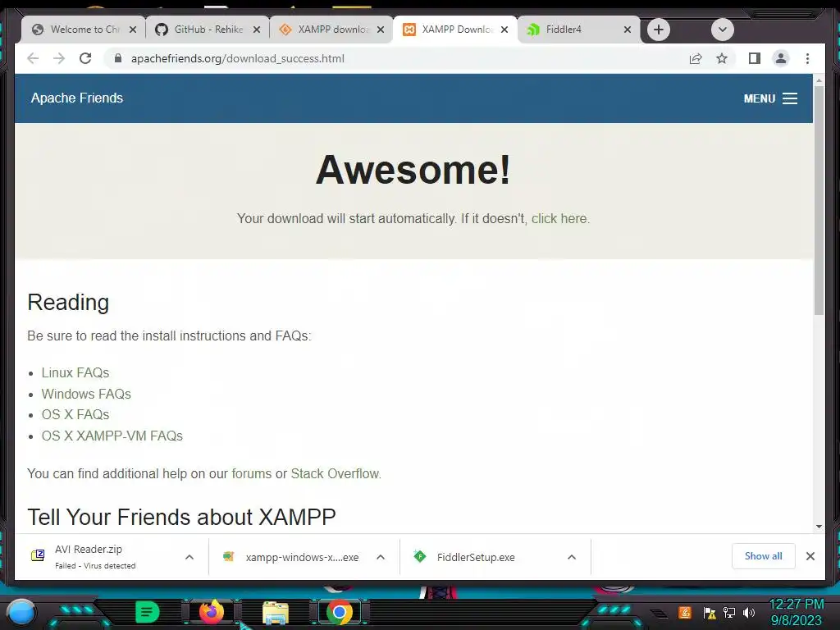840x630 pixels.
Task: Click the browser forward arrow
Action: (59, 58)
